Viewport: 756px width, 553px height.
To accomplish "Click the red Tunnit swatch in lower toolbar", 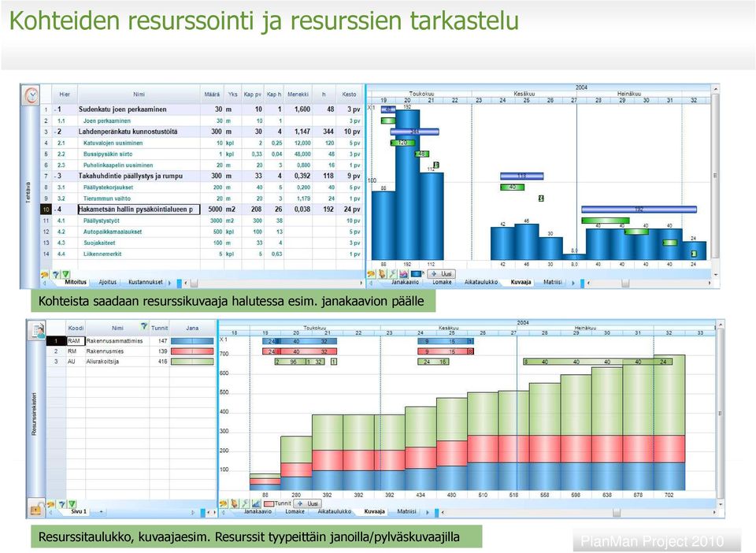I will tap(269, 504).
